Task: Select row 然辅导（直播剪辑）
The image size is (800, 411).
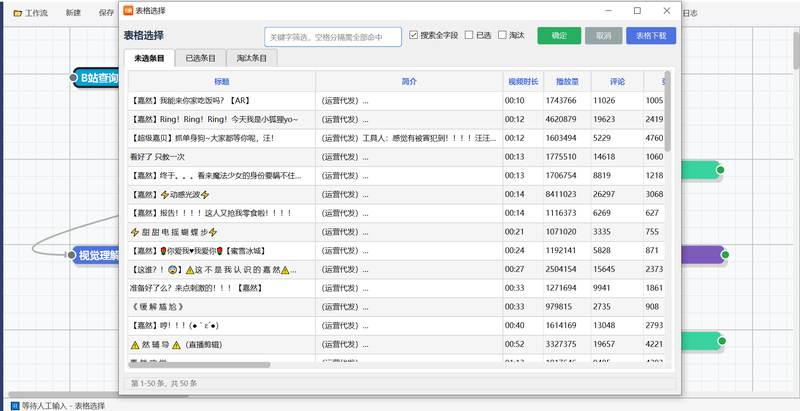Action: [396, 345]
